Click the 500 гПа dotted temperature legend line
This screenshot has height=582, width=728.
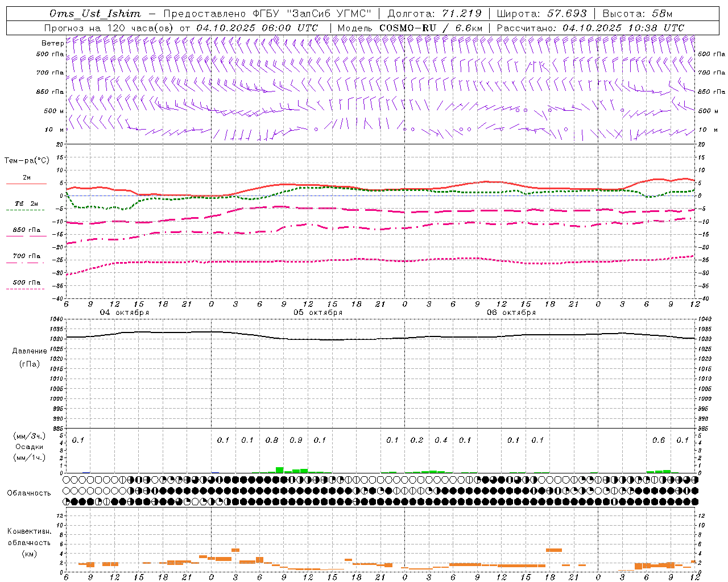coord(26,289)
